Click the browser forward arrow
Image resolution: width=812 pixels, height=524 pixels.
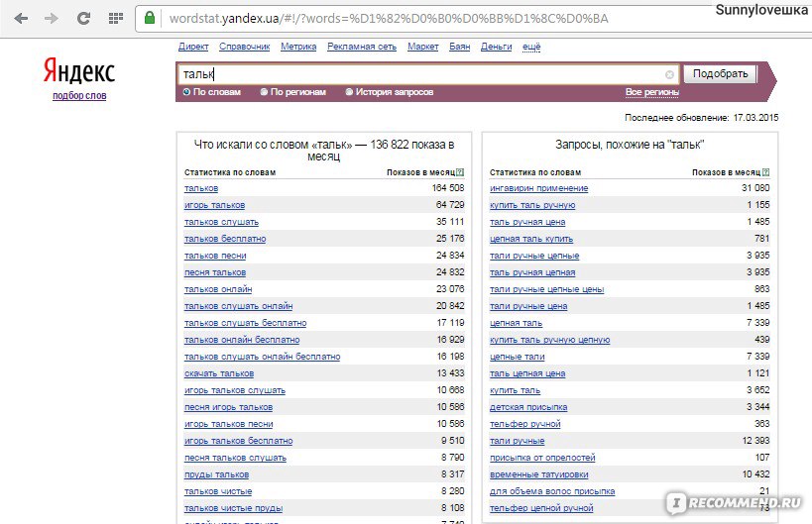click(x=52, y=19)
